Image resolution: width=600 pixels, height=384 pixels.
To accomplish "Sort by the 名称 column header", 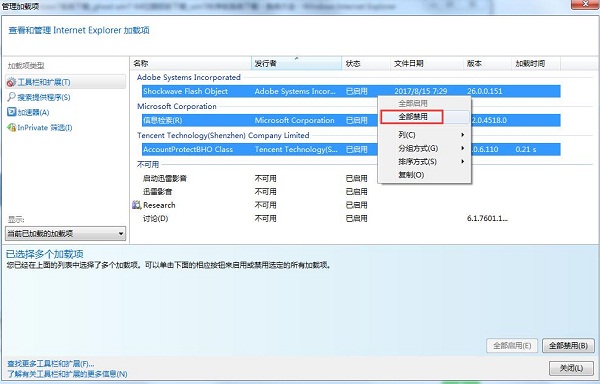I will click(191, 63).
